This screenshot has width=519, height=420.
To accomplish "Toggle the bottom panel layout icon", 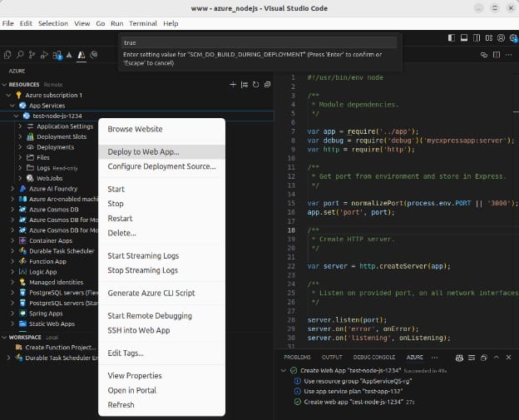I will click(464, 38).
